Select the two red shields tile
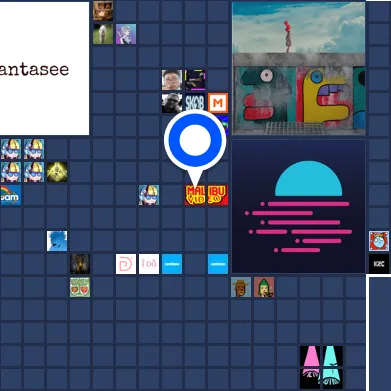391x391 pixels. point(80,287)
